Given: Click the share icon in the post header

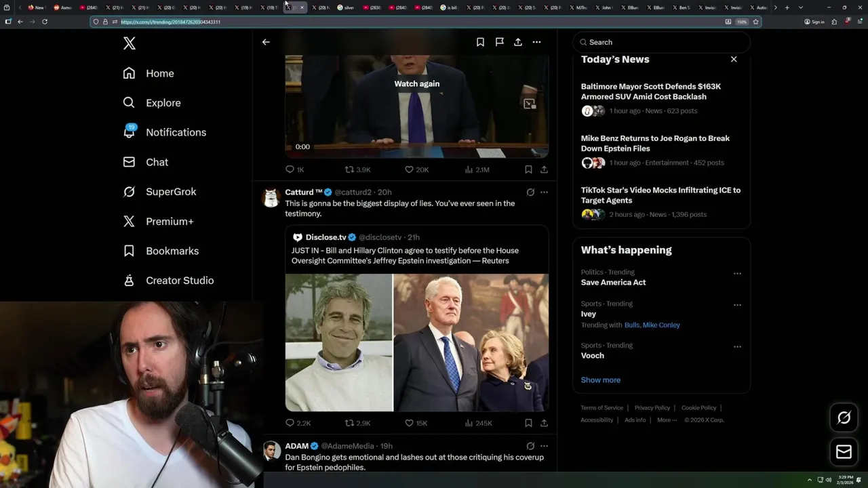Looking at the screenshot, I should click(x=518, y=42).
